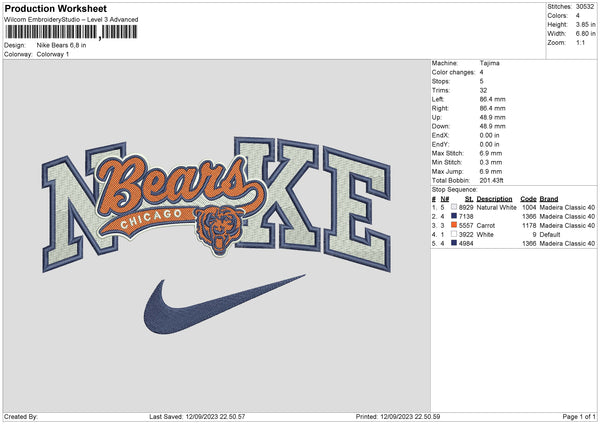
Task: Click the stitch count "8929"
Action: point(466,207)
